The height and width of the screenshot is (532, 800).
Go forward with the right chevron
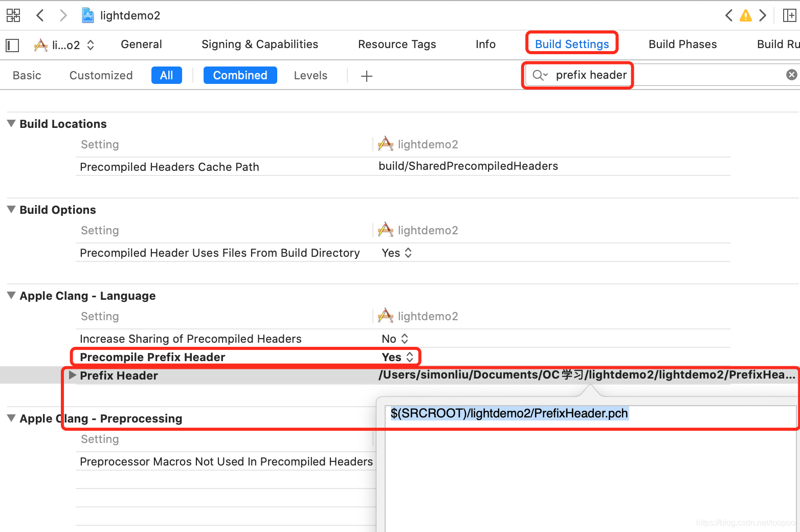click(63, 15)
